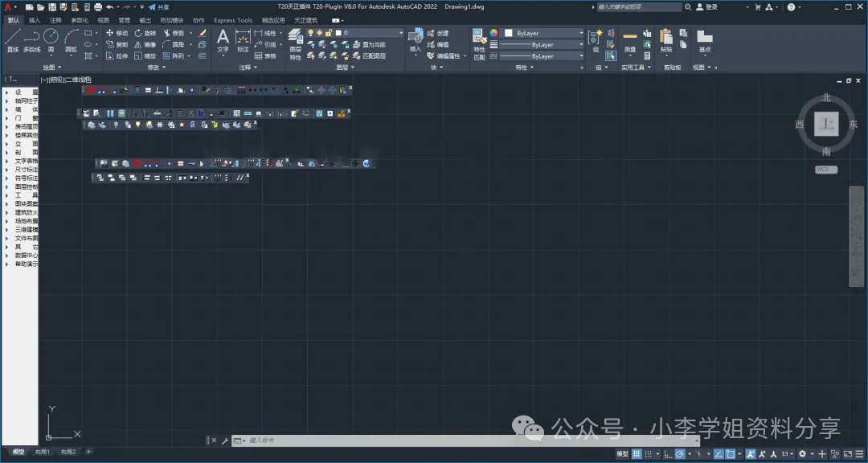The width and height of the screenshot is (868, 463).
Task: Switch to the Express Tools ribbon tab
Action: [233, 20]
